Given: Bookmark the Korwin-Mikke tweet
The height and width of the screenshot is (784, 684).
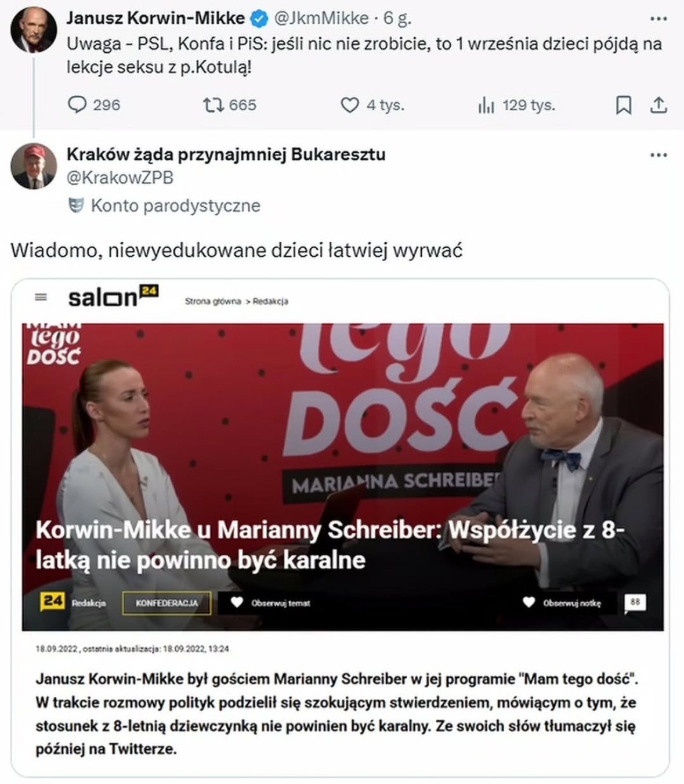Looking at the screenshot, I should (x=624, y=105).
